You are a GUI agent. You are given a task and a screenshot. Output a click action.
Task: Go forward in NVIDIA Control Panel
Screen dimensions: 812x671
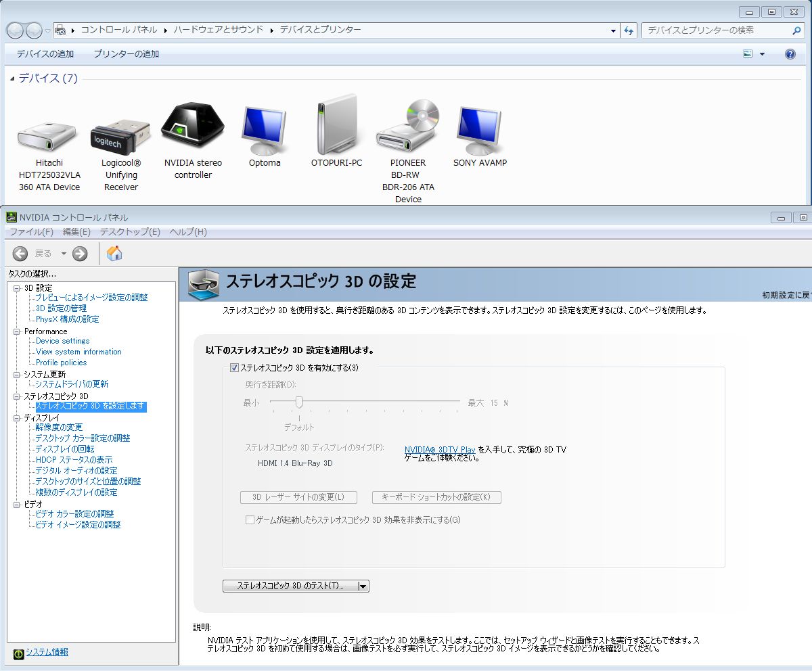pos(80,254)
